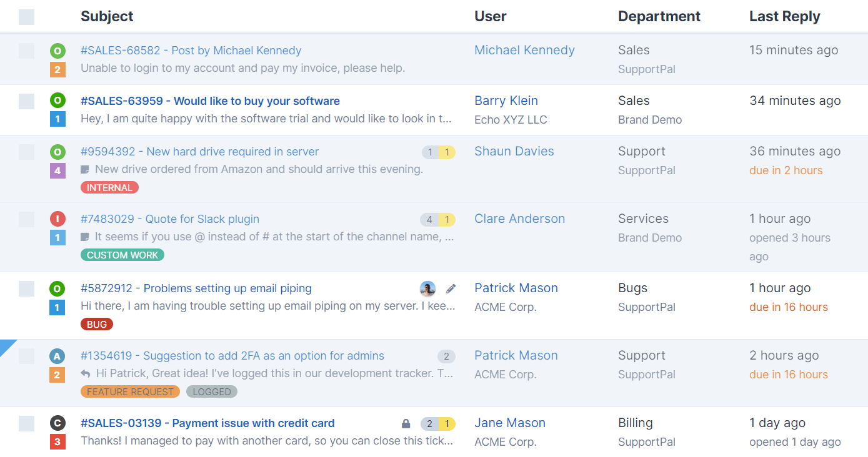Click the lock icon on SALES-03139 ticket

pyautogui.click(x=405, y=423)
